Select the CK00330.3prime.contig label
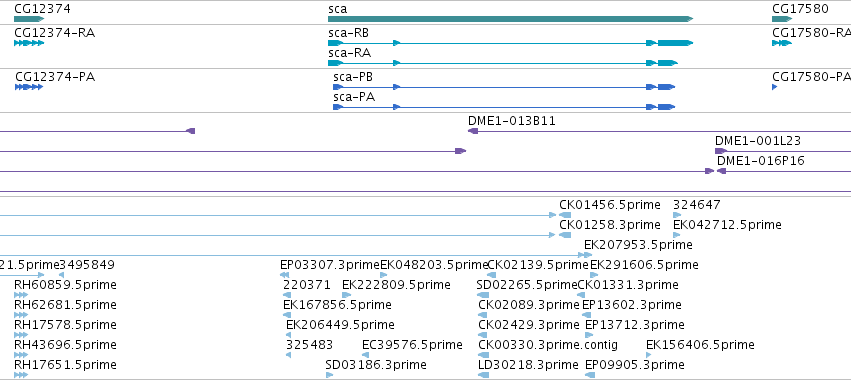 pyautogui.click(x=548, y=345)
